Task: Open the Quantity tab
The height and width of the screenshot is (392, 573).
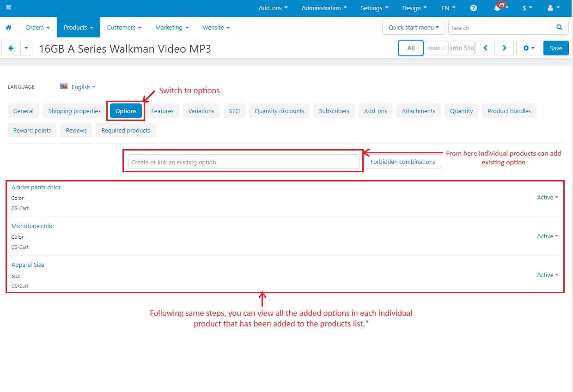Action: coord(462,111)
